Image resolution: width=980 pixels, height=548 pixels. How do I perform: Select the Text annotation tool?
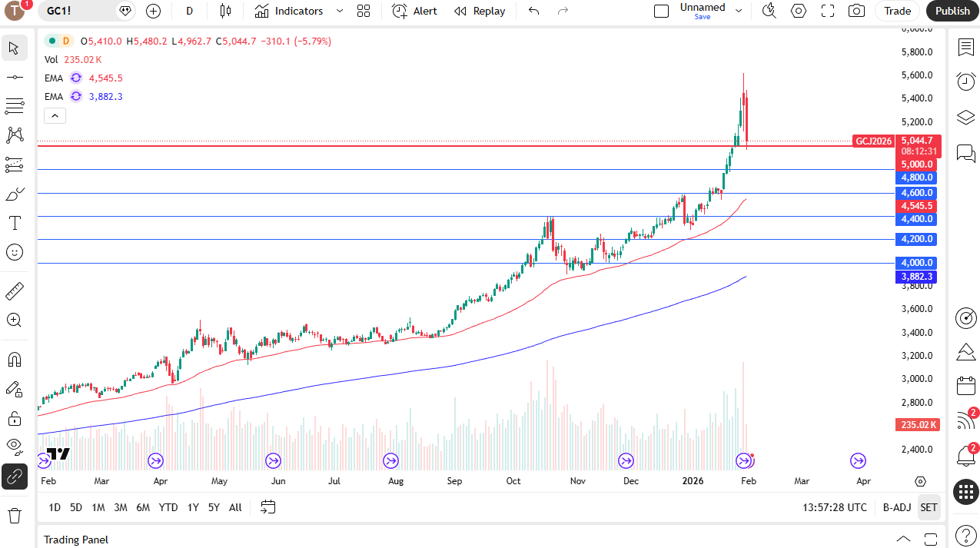(15, 223)
